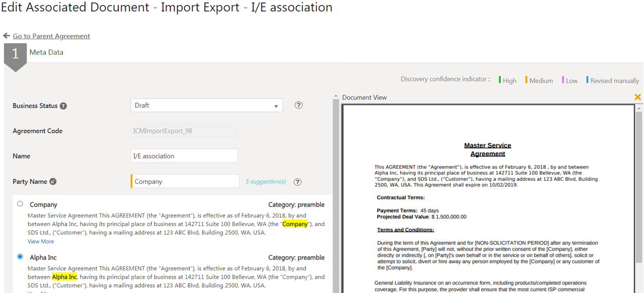The width and height of the screenshot is (644, 293).
Task: Click the step 1 Meta Data badge
Action: [15, 54]
